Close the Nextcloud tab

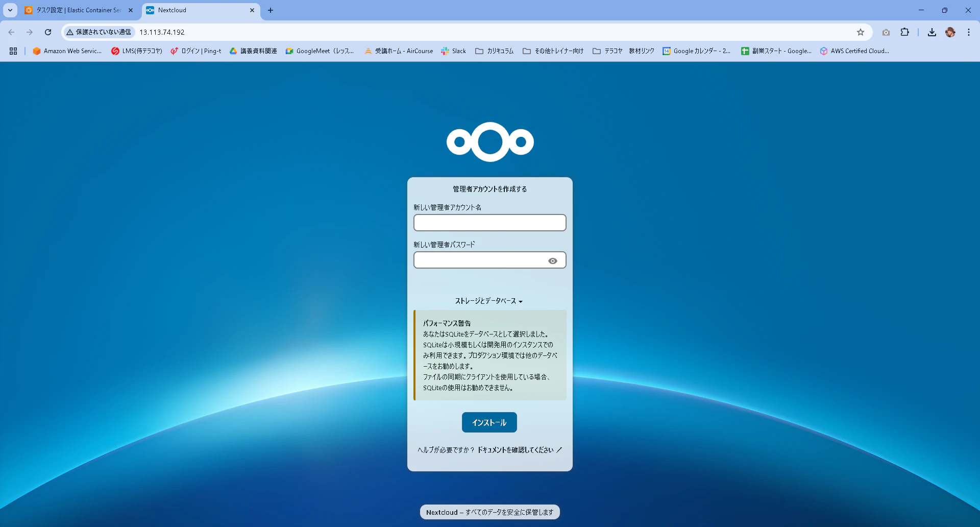pos(252,10)
